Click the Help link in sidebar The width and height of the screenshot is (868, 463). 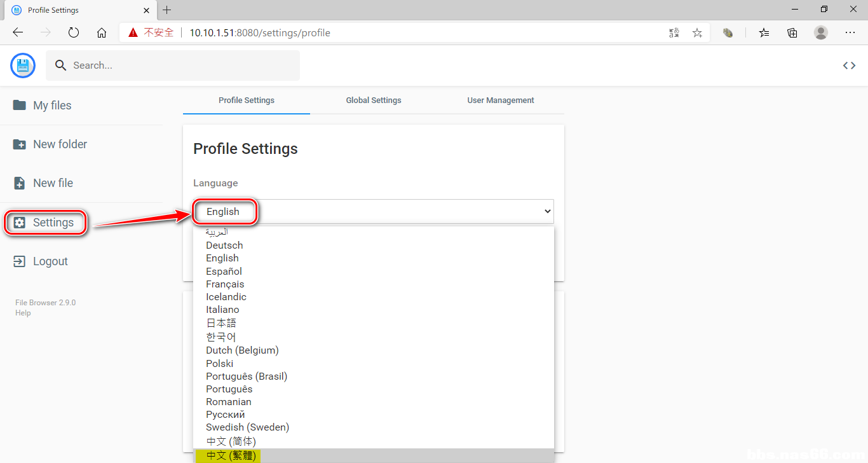click(x=23, y=313)
